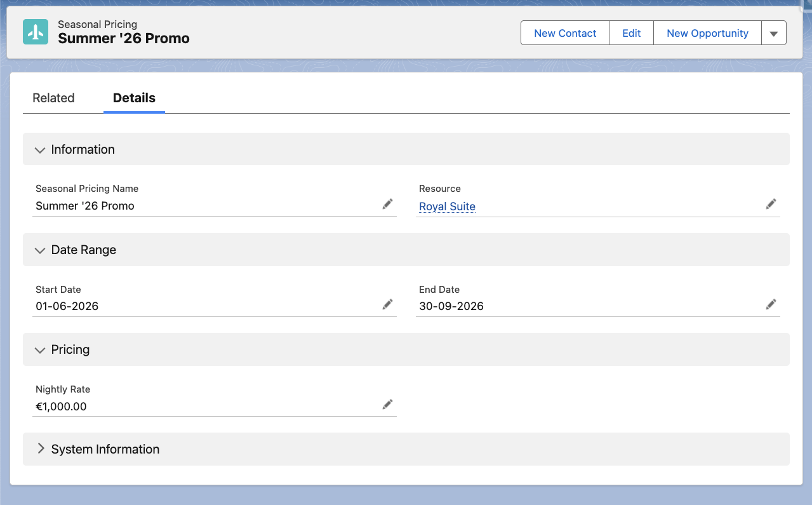This screenshot has width=812, height=505.
Task: Edit the Seasonal Pricing Name with the pencil icon
Action: point(387,203)
